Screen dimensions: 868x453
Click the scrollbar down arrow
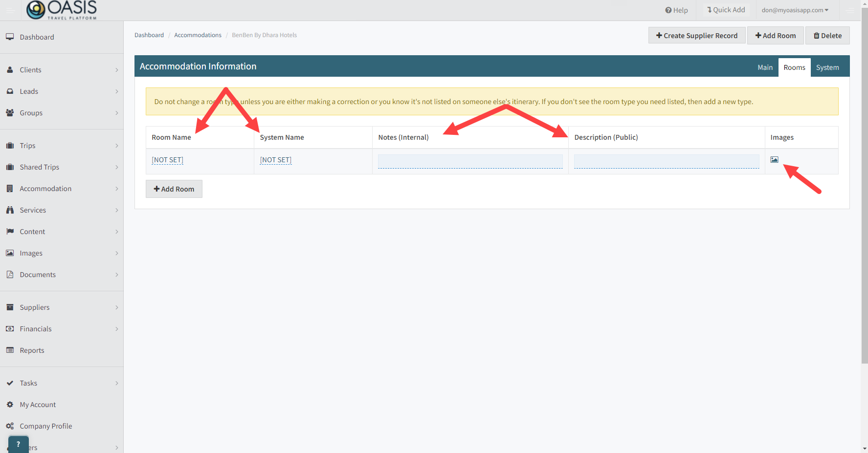pyautogui.click(x=865, y=448)
